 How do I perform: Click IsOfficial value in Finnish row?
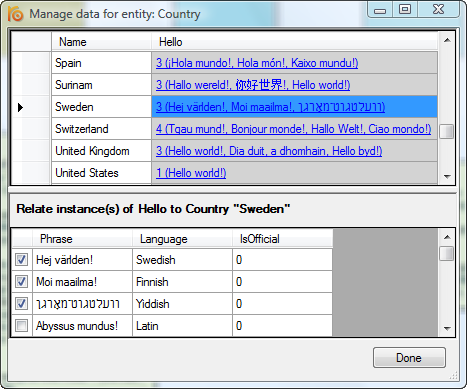pyautogui.click(x=282, y=282)
